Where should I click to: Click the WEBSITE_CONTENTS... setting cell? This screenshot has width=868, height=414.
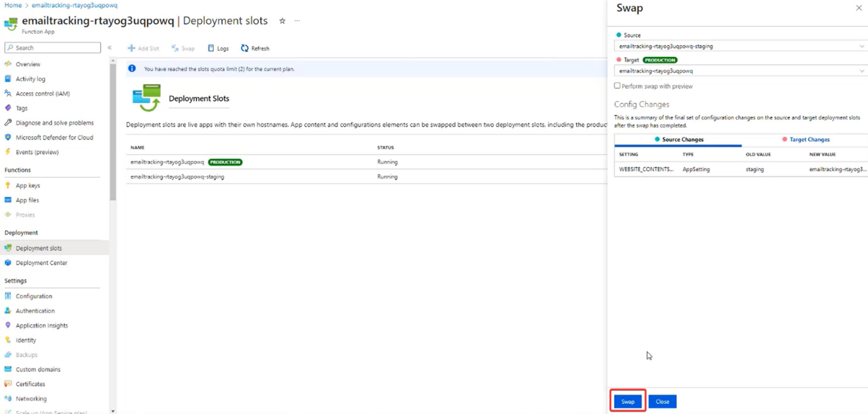(x=646, y=169)
